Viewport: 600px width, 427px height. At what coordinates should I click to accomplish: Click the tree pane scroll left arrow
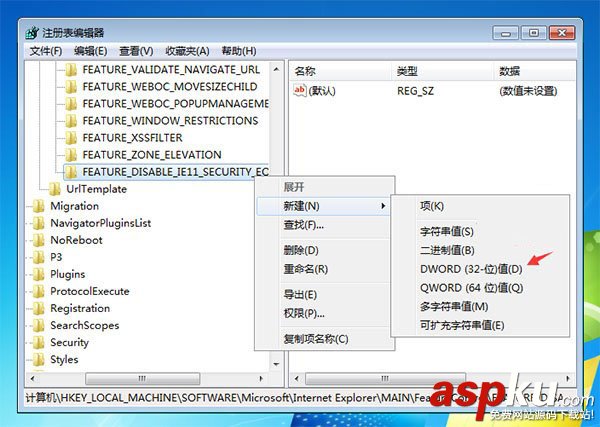tap(33, 379)
